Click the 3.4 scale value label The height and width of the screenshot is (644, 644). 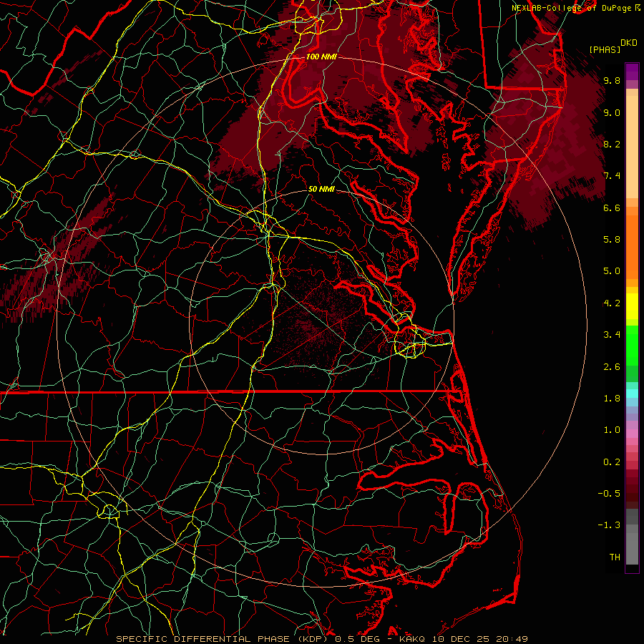coord(612,334)
